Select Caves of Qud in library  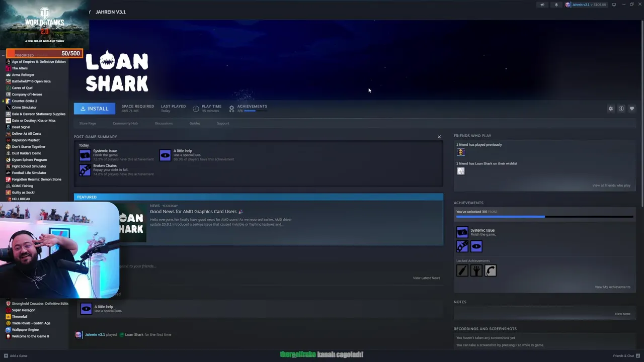tap(22, 87)
